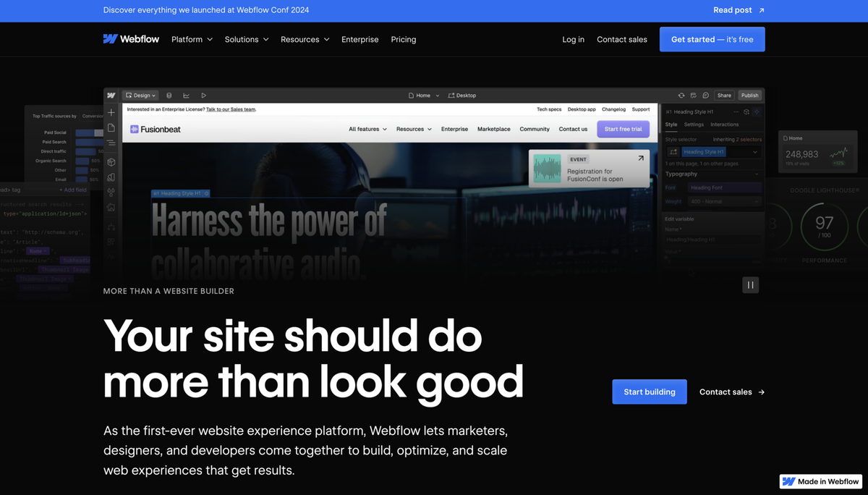This screenshot has height=495, width=868.
Task: Click the Publish button in Designer
Action: tap(750, 96)
